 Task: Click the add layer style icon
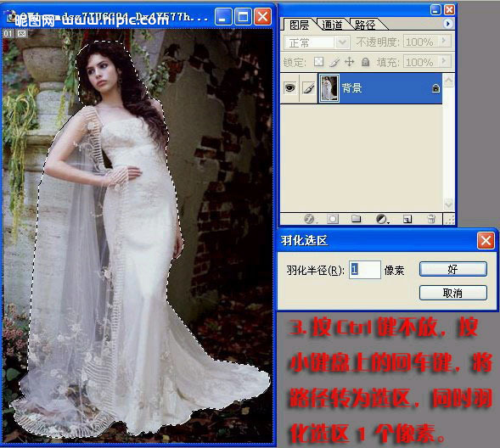309,219
